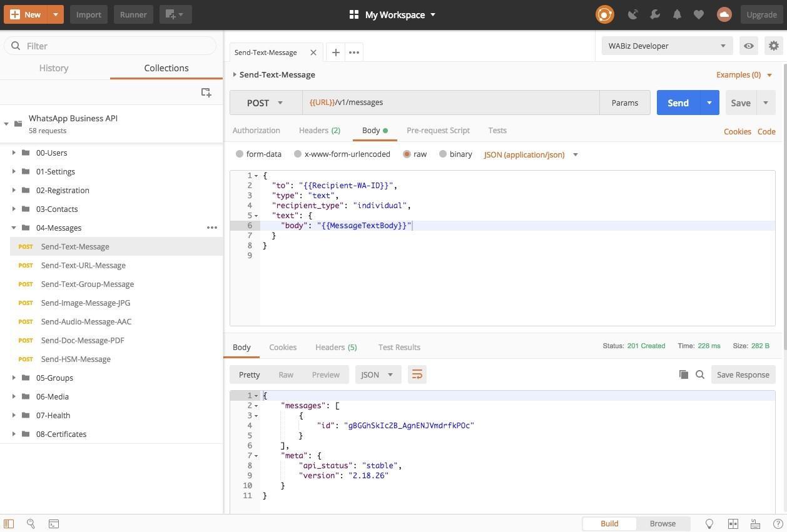
Task: Open manage environments gear icon
Action: pyautogui.click(x=774, y=46)
